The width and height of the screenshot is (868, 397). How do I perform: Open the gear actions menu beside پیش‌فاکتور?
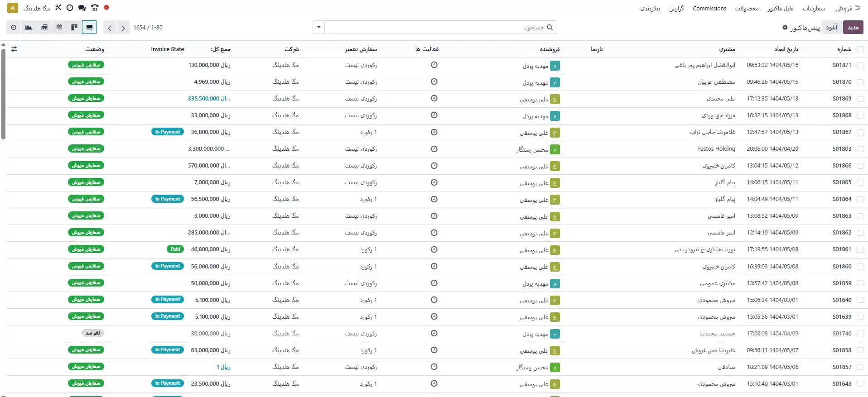click(785, 28)
